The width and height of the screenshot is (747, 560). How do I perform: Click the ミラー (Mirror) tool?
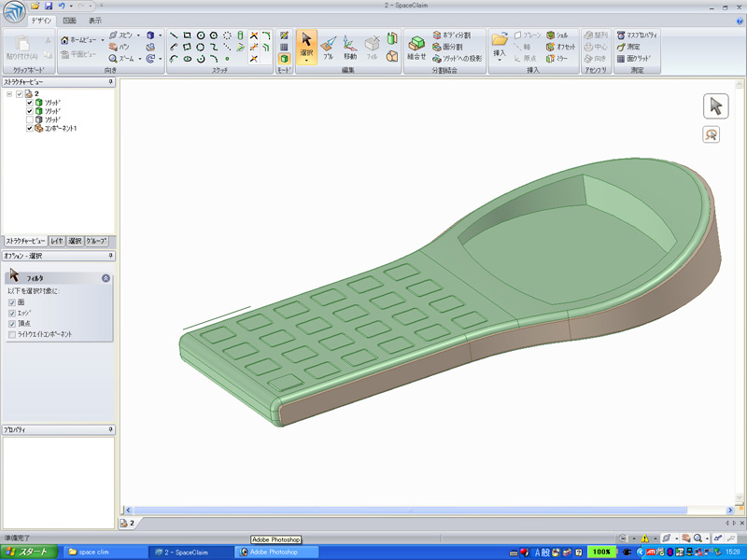557,58
